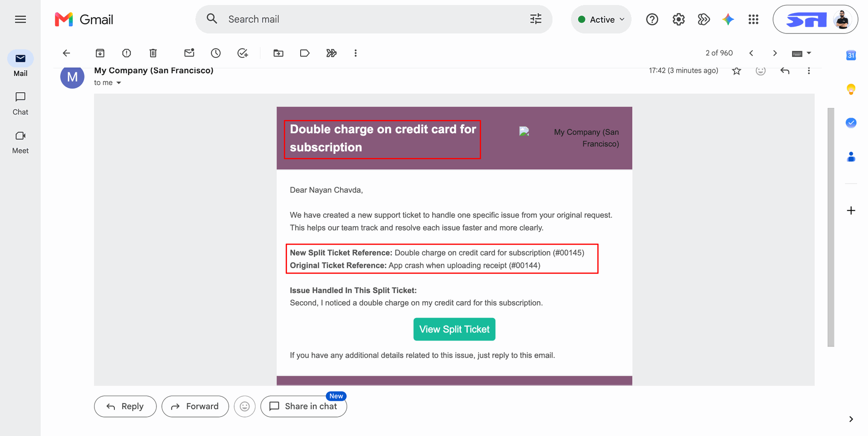
Task: Click the emoji reaction button beside Forward
Action: click(245, 407)
